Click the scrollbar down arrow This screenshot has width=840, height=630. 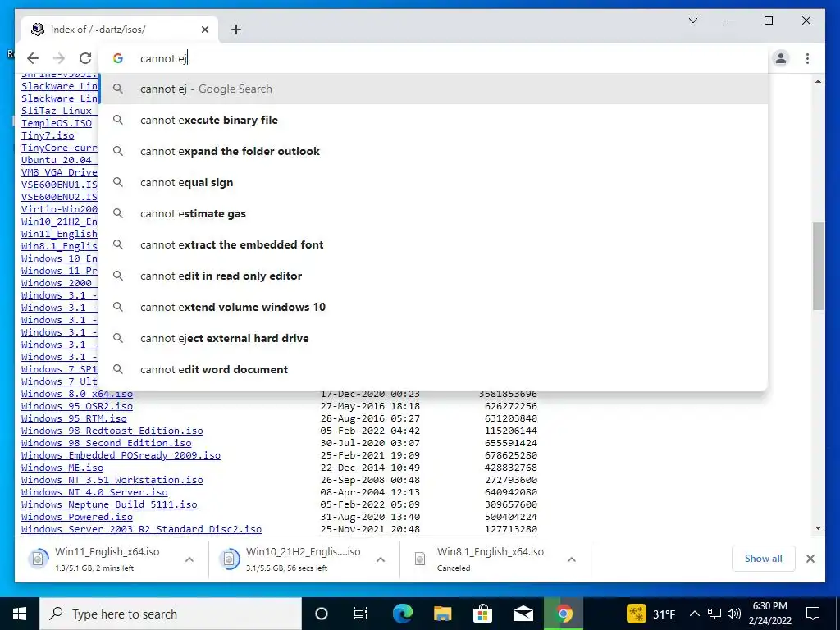(818, 529)
